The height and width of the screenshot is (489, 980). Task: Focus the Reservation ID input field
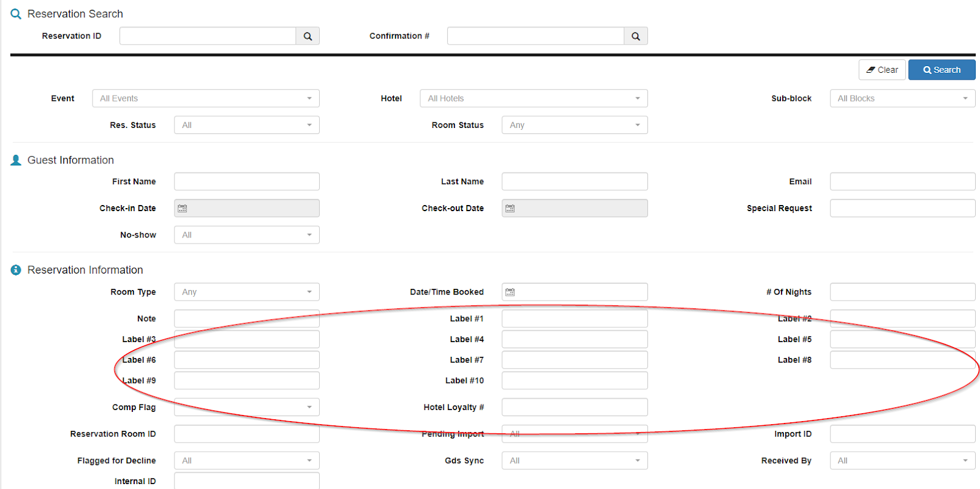click(208, 36)
